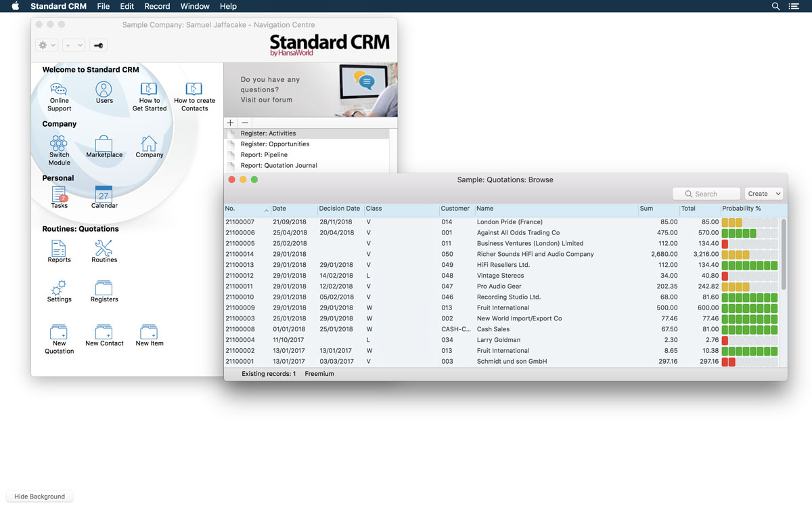Open the Create dropdown button
The height and width of the screenshot is (508, 812).
pos(763,194)
